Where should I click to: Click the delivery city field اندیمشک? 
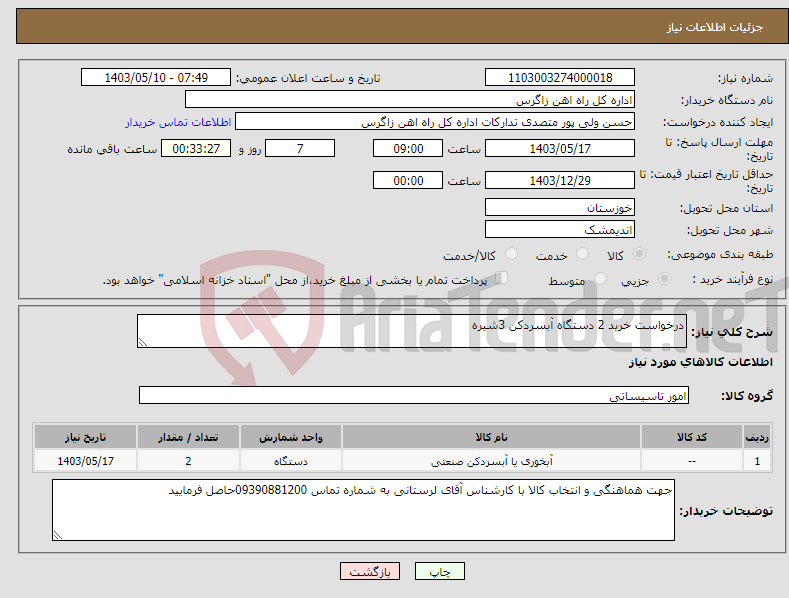click(x=560, y=230)
